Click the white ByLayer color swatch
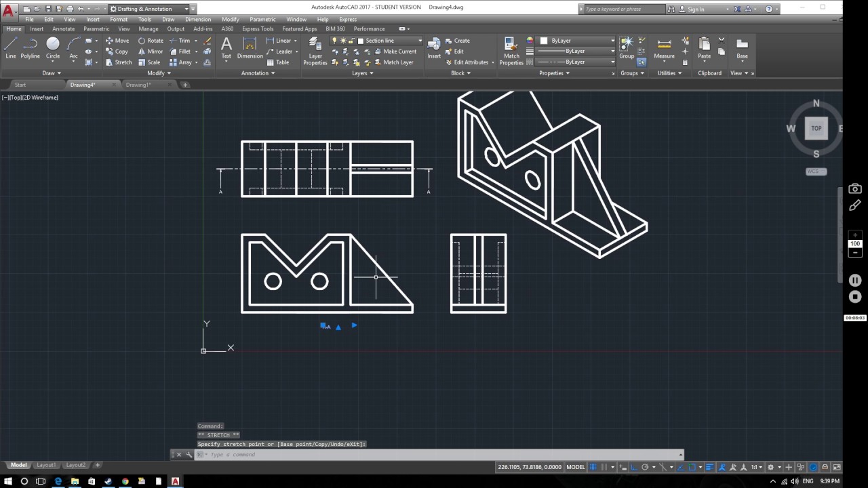 [x=544, y=41]
